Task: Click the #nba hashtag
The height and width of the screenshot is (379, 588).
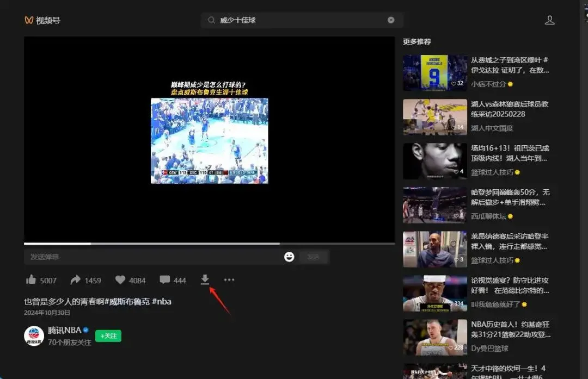Action: point(162,301)
